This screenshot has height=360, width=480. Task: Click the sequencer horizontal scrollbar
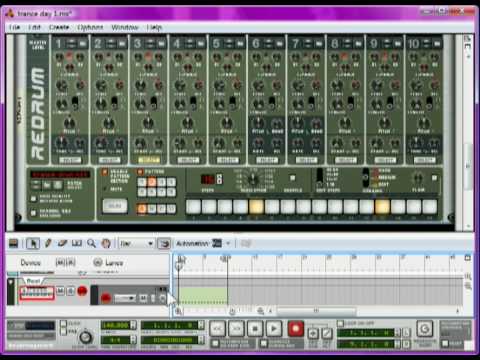coord(316,311)
